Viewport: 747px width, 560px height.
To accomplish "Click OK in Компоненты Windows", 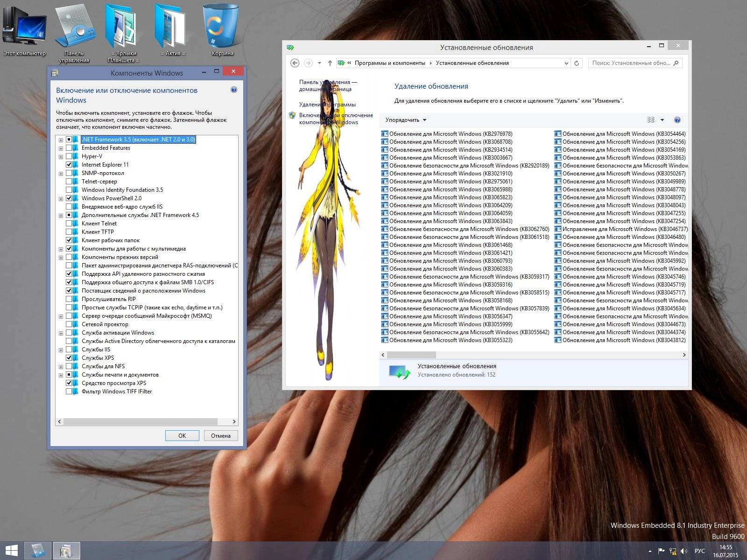I will pyautogui.click(x=182, y=435).
